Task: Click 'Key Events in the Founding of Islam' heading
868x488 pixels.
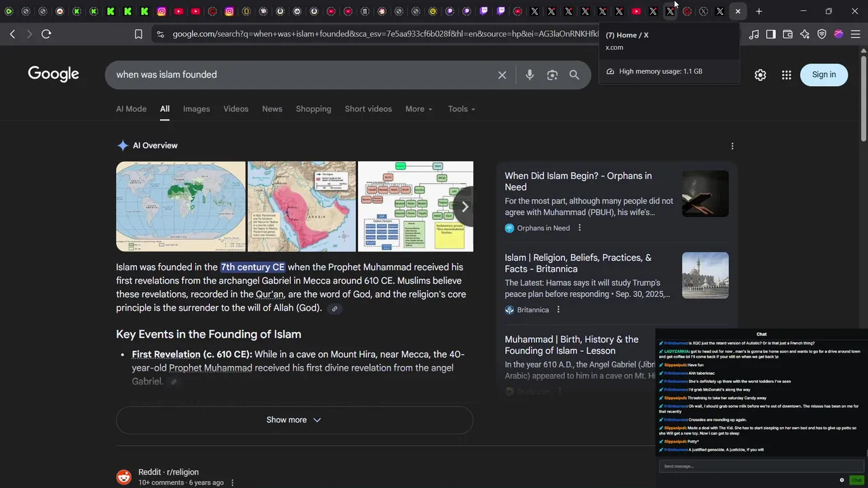Action: (209, 335)
